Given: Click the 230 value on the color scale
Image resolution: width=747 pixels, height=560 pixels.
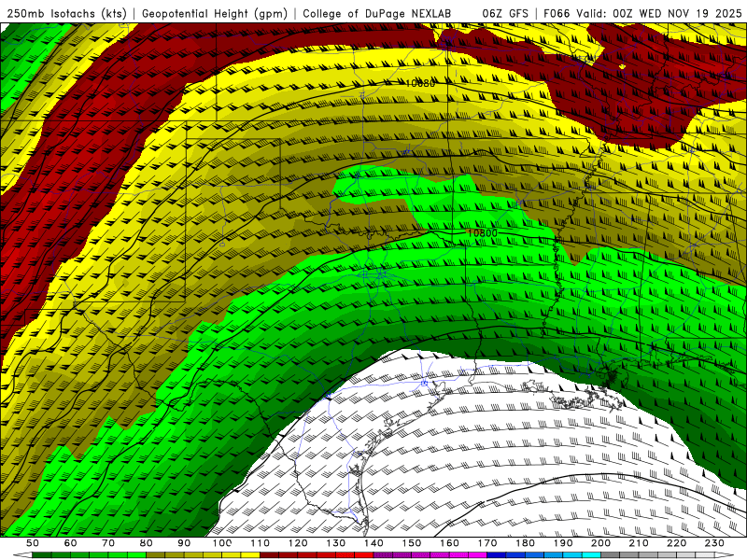Looking at the screenshot, I should pyautogui.click(x=714, y=543).
